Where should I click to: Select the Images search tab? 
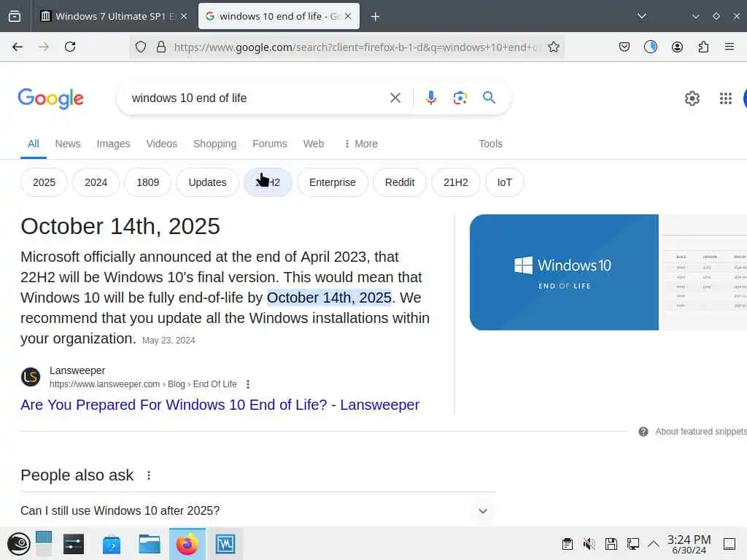[x=113, y=144]
